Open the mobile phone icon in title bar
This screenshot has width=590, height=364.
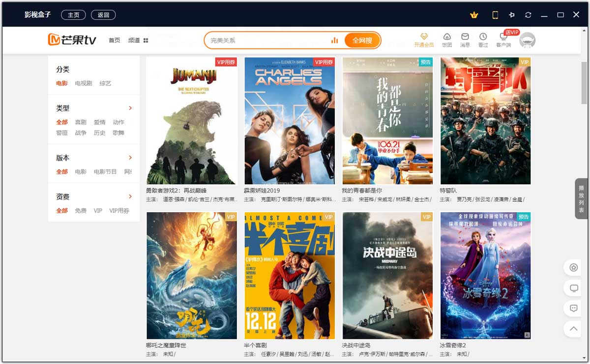click(x=495, y=15)
